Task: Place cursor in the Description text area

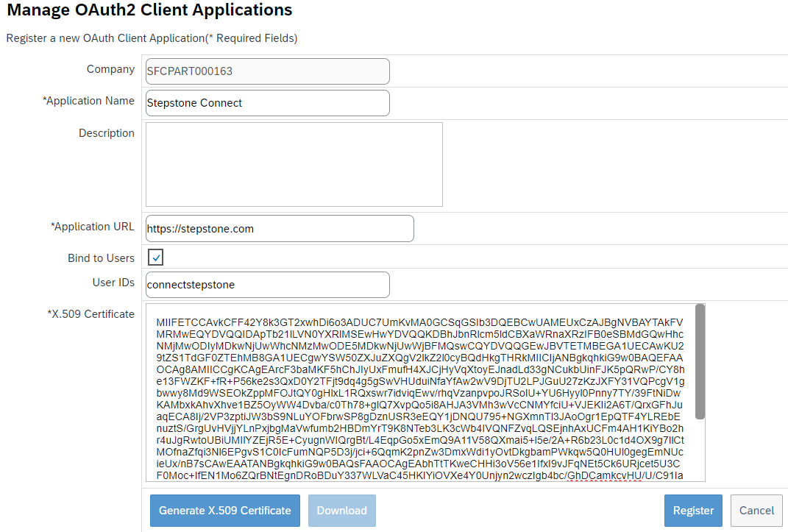Action: [x=293, y=163]
